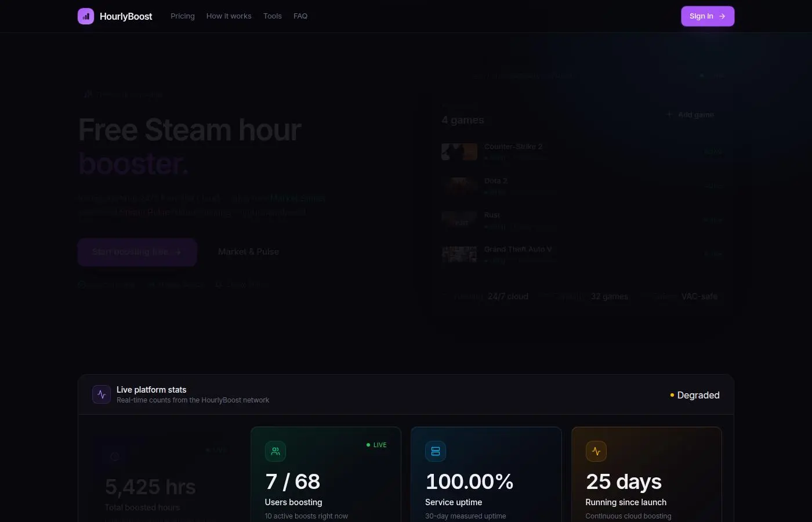Image resolution: width=812 pixels, height=522 pixels.
Task: Click the Running since launch activity icon
Action: click(x=596, y=451)
